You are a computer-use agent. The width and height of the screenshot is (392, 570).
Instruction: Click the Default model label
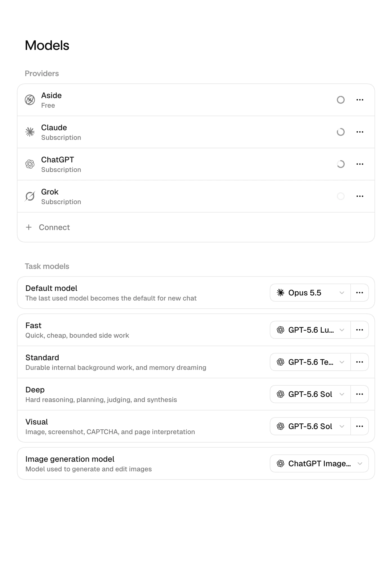[51, 288]
